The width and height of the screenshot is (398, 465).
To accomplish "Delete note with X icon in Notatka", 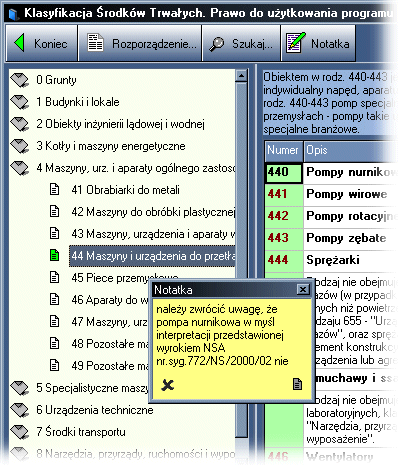I will (167, 385).
